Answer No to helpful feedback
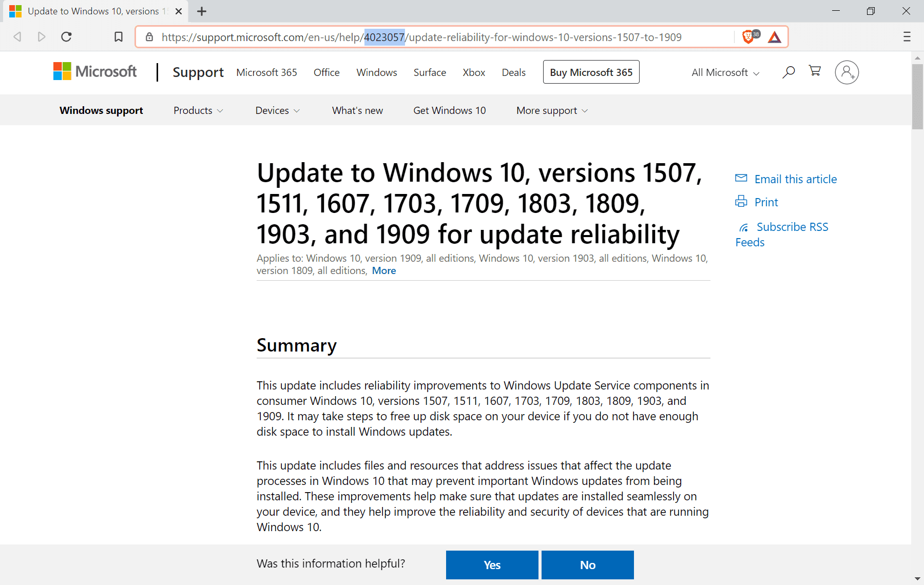This screenshot has height=585, width=924. pos(588,565)
